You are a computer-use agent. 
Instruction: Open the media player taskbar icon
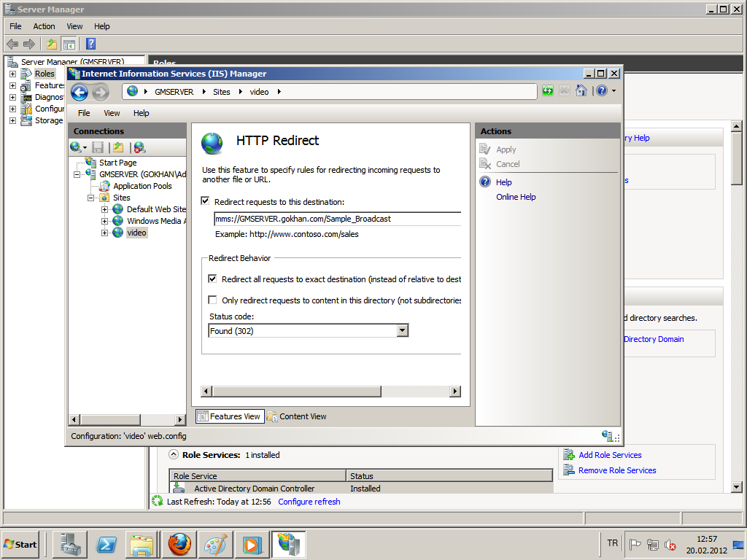click(x=252, y=544)
